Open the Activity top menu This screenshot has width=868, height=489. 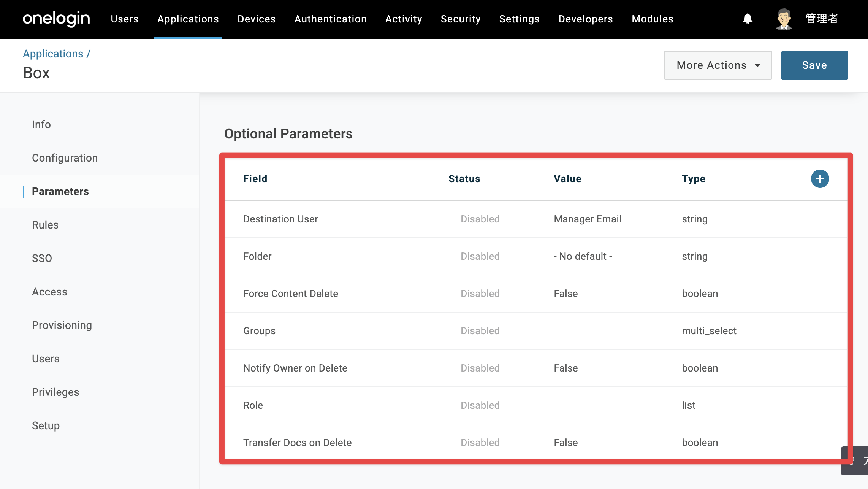(404, 19)
